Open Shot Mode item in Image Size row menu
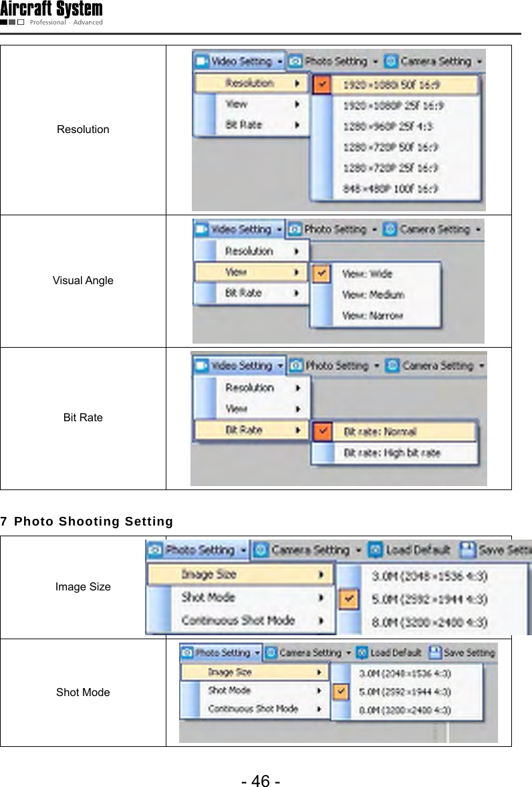This screenshot has height=787, width=532. (241, 597)
